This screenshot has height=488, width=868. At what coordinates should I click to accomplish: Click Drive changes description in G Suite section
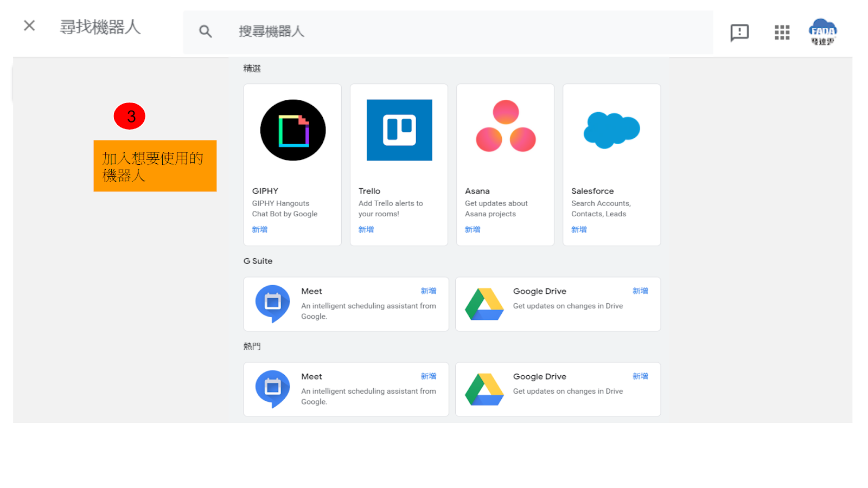[568, 306]
